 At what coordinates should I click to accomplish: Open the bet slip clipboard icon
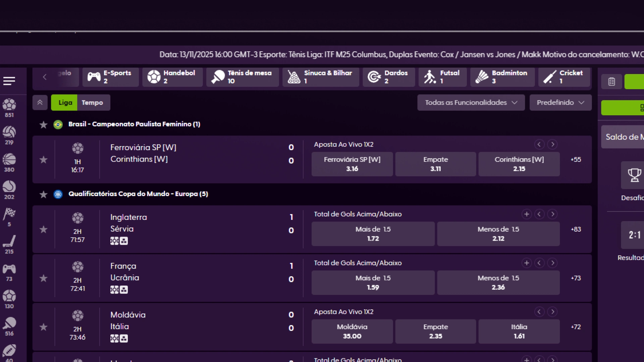[x=611, y=81]
